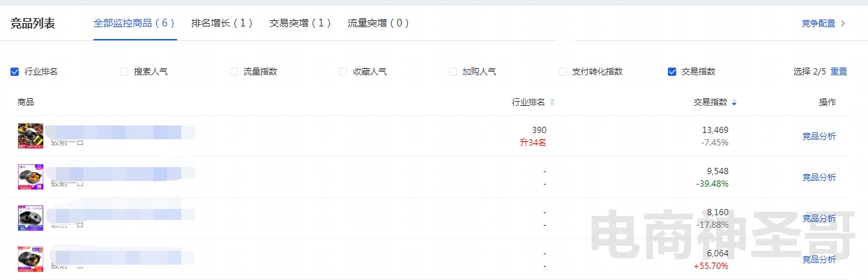This screenshot has width=868, height=280.
Task: Tick the 收藏人气 checkbox
Action: 343,72
